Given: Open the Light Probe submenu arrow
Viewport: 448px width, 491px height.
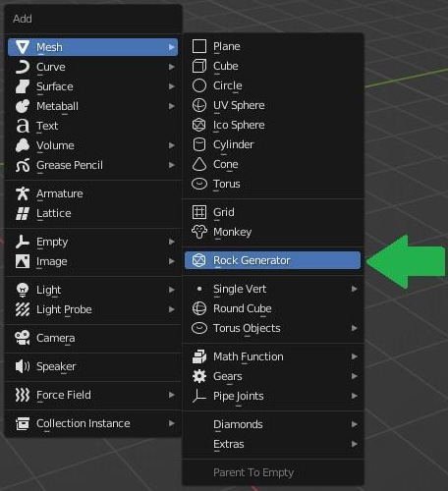Looking at the screenshot, I should tap(172, 309).
